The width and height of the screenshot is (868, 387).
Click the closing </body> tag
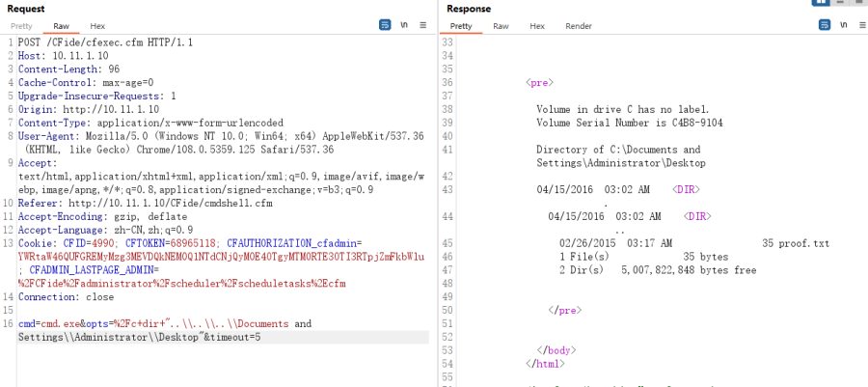click(x=556, y=350)
